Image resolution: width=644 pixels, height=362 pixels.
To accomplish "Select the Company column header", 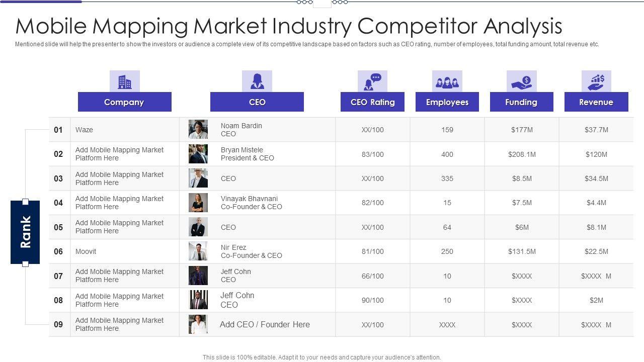I will tap(124, 102).
